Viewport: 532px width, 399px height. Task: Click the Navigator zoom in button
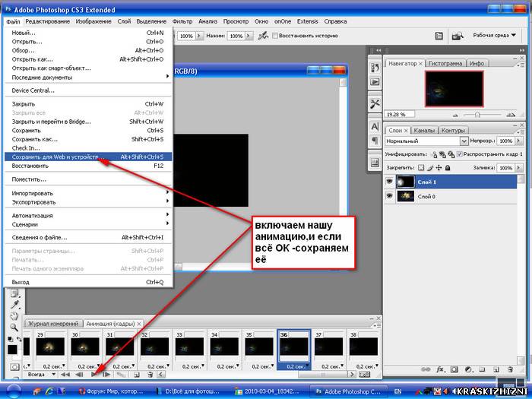tap(511, 115)
